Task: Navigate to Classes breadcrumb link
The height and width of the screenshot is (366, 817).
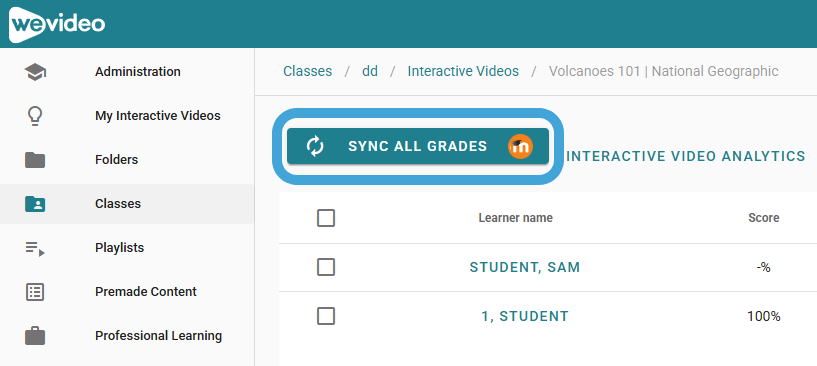Action: pos(307,71)
